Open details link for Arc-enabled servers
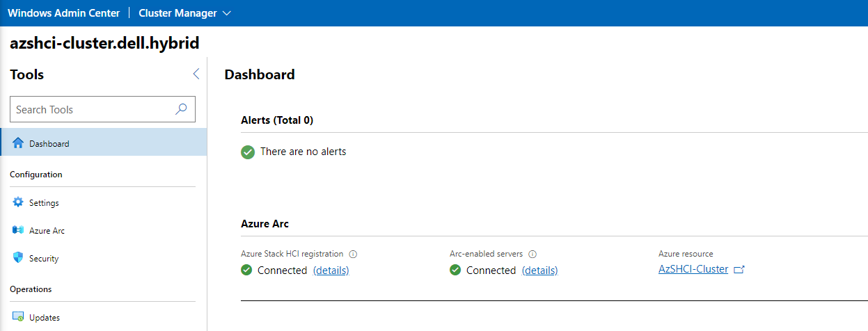Screen dimensions: 868x331 [539, 271]
